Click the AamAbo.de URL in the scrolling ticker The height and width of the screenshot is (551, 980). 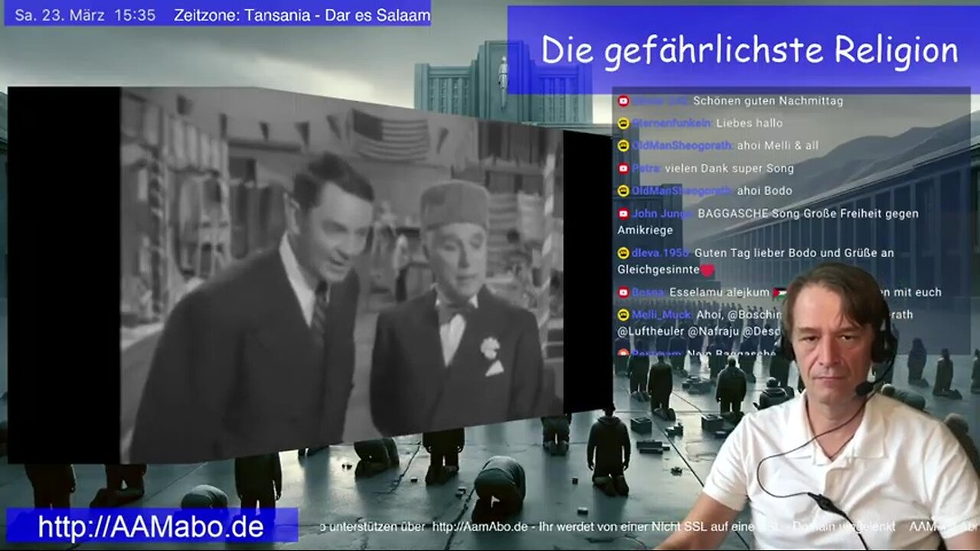(x=479, y=527)
